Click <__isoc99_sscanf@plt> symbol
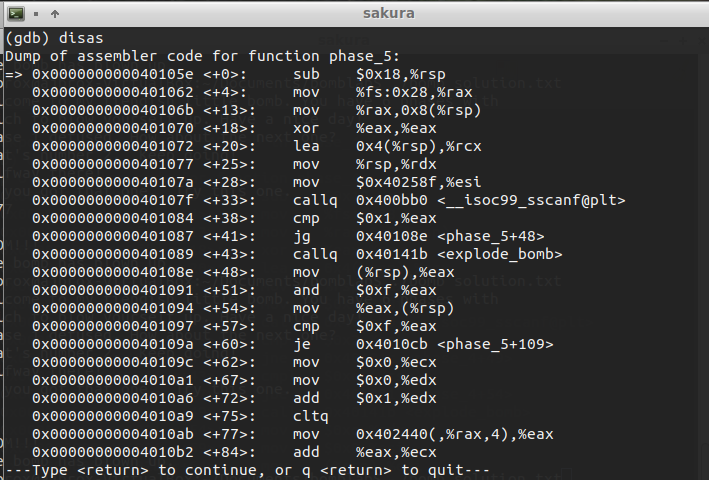 click(x=531, y=200)
